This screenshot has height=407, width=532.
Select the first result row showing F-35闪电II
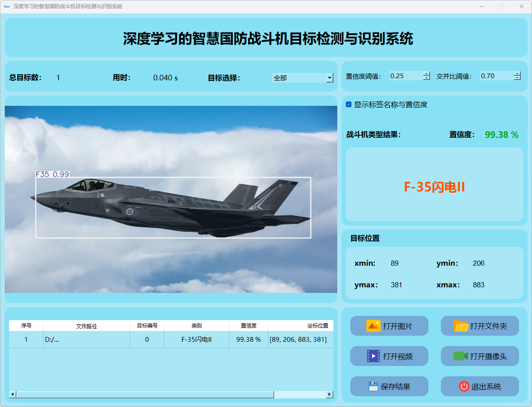point(196,340)
